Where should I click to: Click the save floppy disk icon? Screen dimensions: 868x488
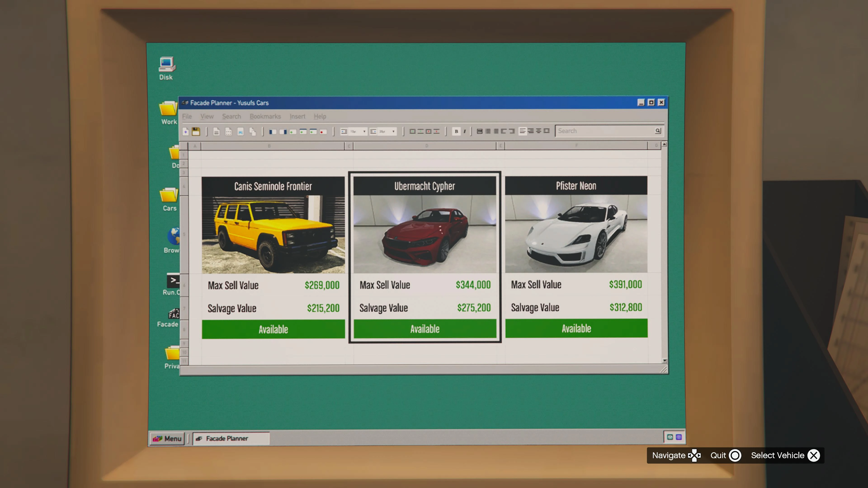196,131
